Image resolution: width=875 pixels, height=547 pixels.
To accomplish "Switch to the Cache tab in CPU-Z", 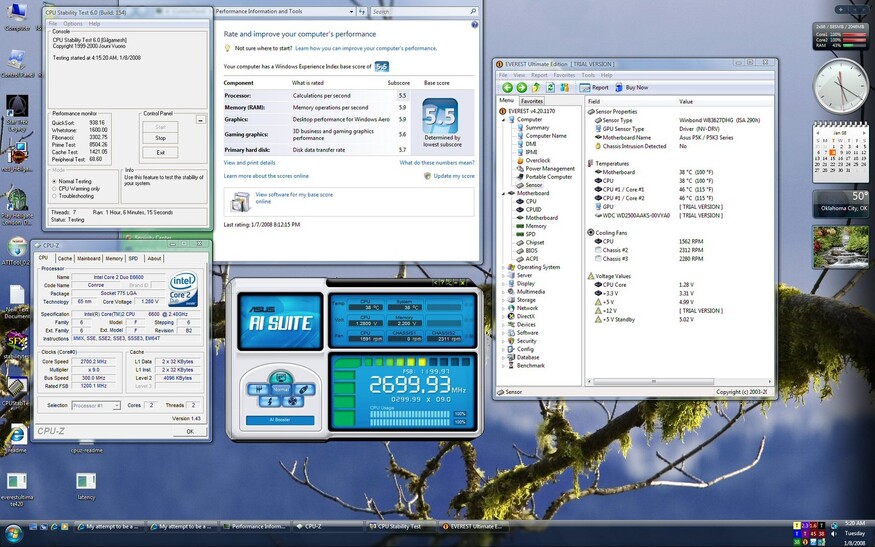I will coord(65,258).
